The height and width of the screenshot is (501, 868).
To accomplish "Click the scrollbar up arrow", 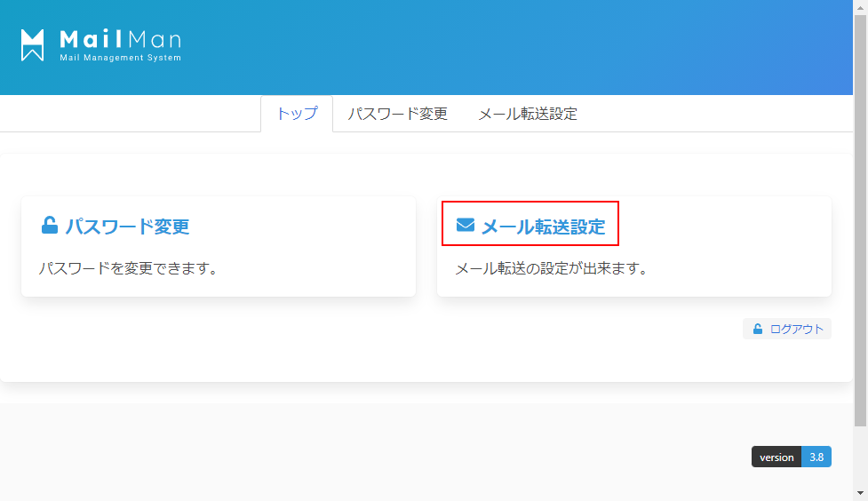I will (860, 7).
